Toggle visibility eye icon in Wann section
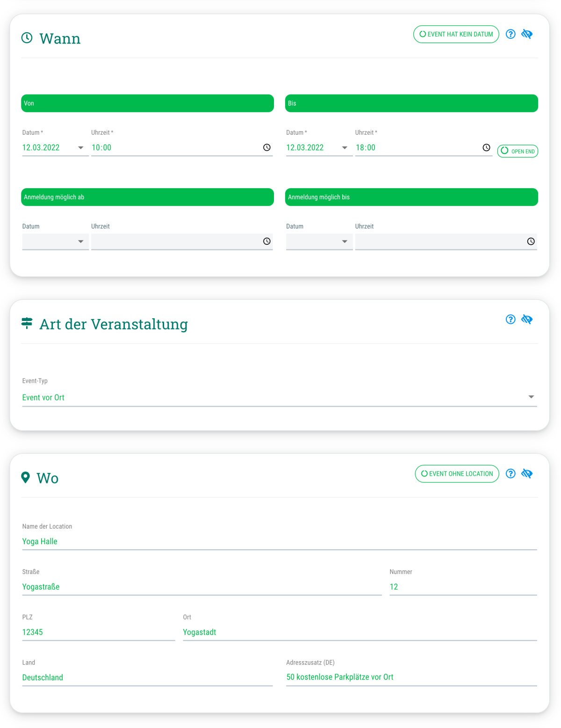 527,34
